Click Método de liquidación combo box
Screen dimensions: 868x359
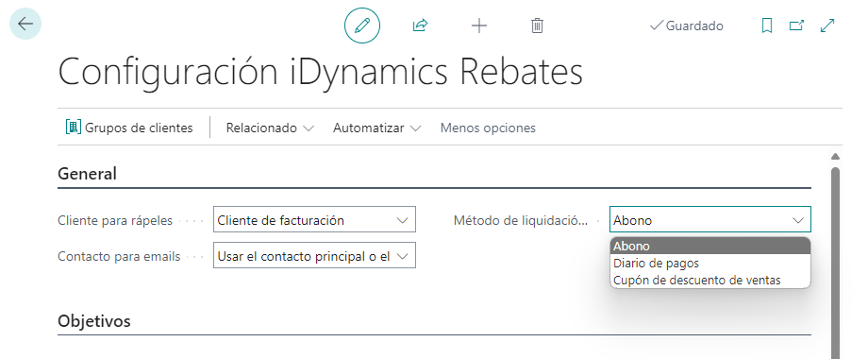pos(710,220)
